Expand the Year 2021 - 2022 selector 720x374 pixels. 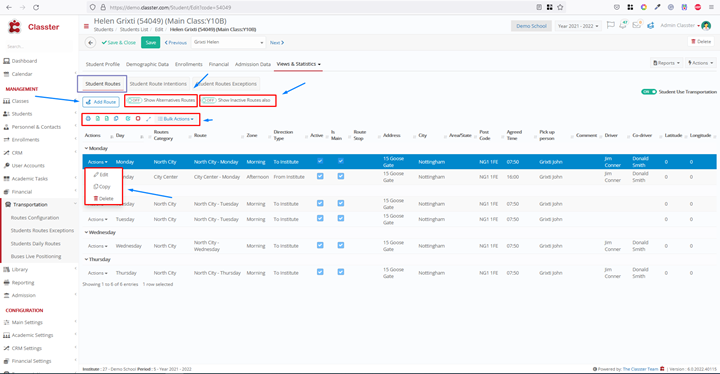click(x=578, y=26)
